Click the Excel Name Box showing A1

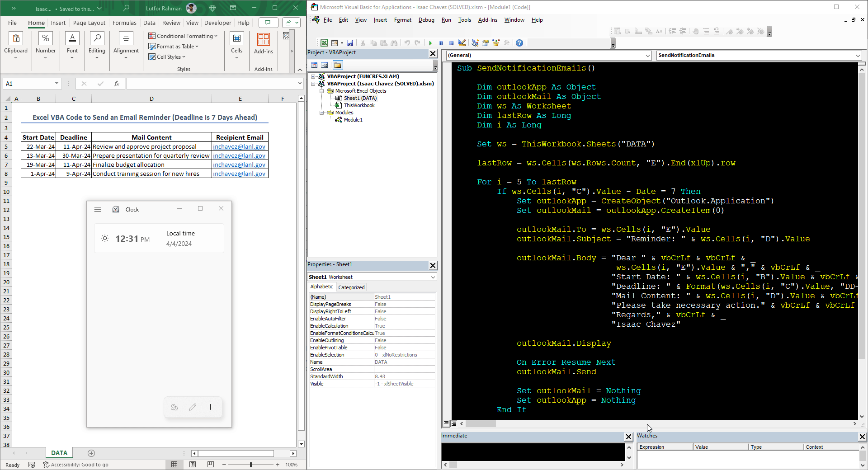[28, 84]
